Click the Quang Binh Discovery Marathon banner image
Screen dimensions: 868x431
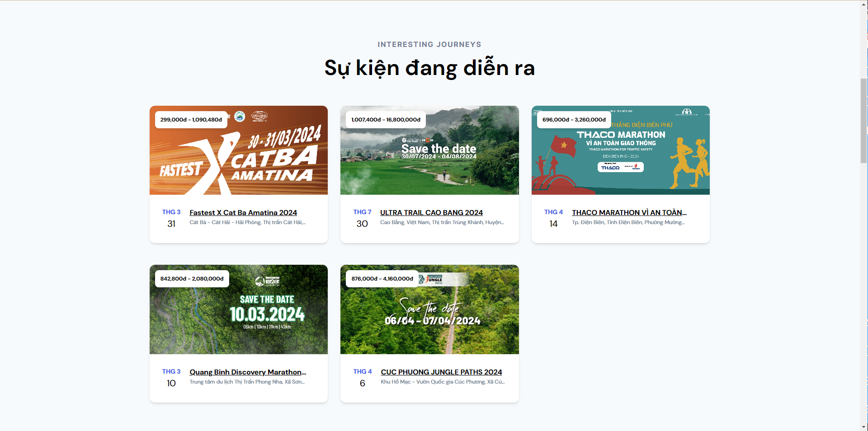(239, 309)
